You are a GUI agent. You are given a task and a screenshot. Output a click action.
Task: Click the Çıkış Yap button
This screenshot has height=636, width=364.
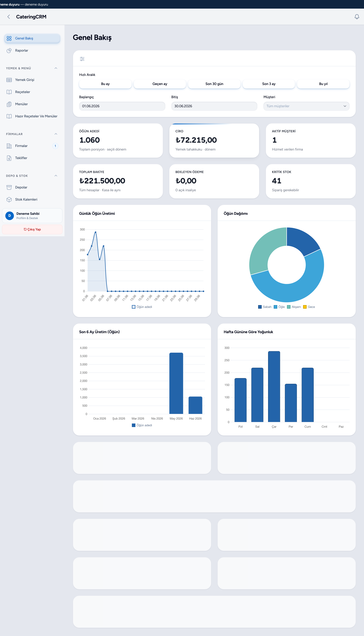(32, 229)
